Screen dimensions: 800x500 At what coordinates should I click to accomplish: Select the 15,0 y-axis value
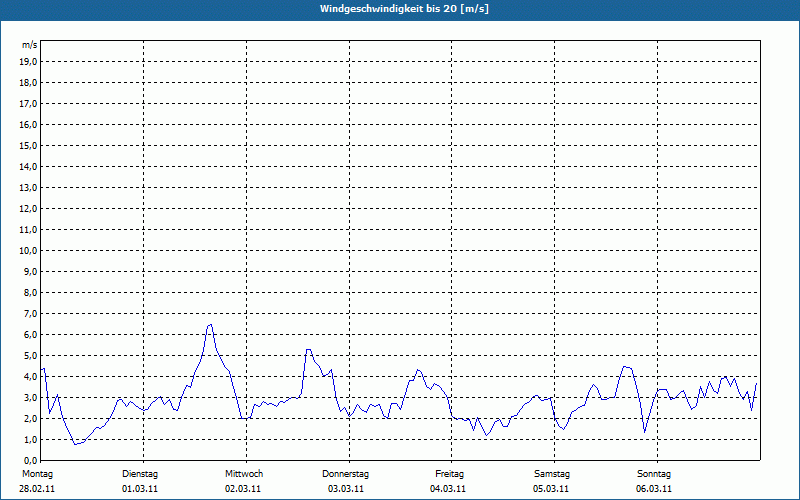point(29,145)
